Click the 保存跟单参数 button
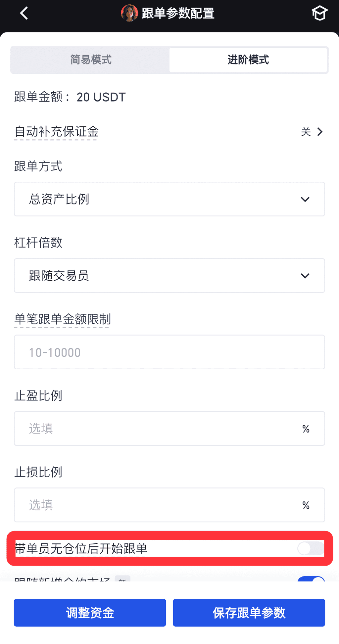This screenshot has height=644, width=339. [249, 613]
